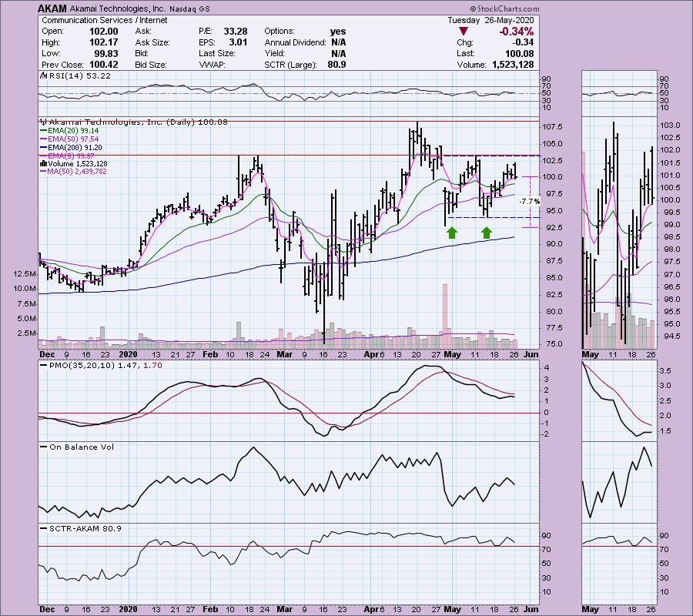
Task: Click the volume bars icon in chart legend
Action: point(43,163)
